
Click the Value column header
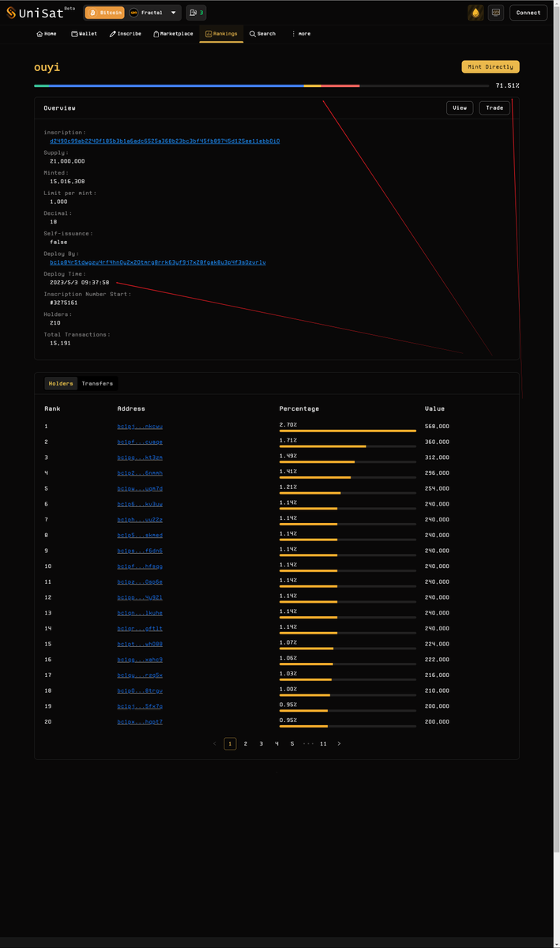pyautogui.click(x=434, y=408)
